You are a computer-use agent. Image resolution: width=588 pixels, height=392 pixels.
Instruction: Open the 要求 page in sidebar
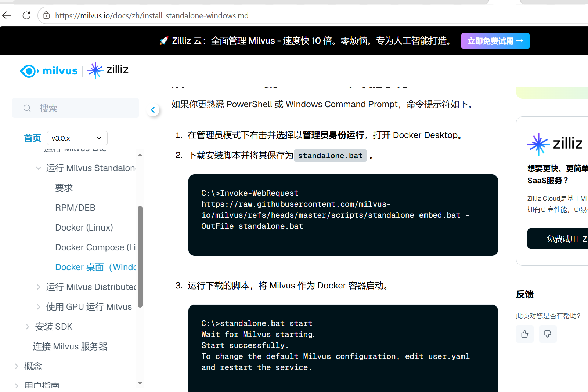click(64, 188)
